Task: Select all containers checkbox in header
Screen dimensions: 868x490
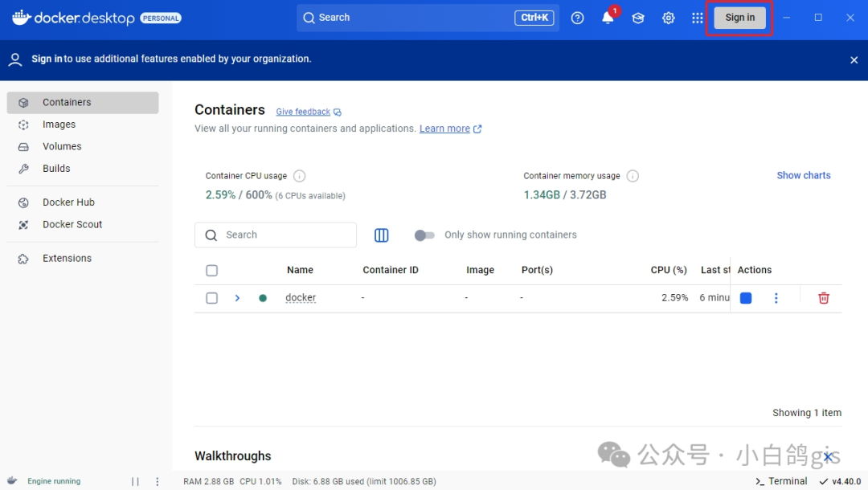Action: tap(212, 271)
